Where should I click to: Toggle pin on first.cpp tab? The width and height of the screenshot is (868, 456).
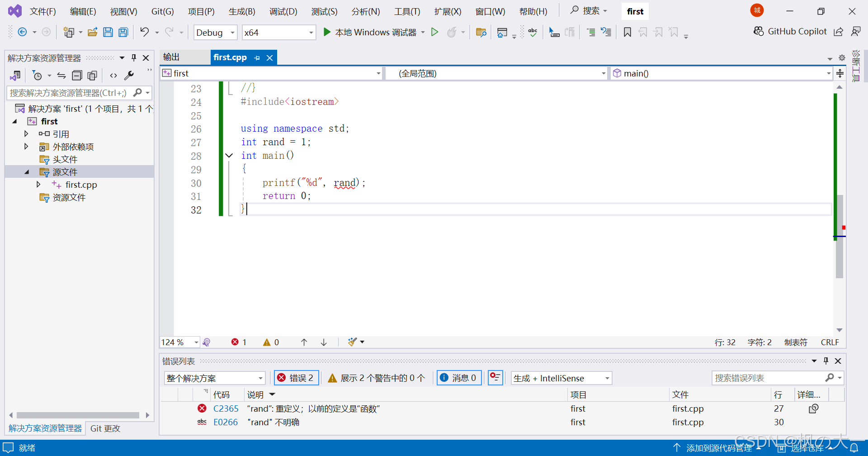pyautogui.click(x=257, y=58)
